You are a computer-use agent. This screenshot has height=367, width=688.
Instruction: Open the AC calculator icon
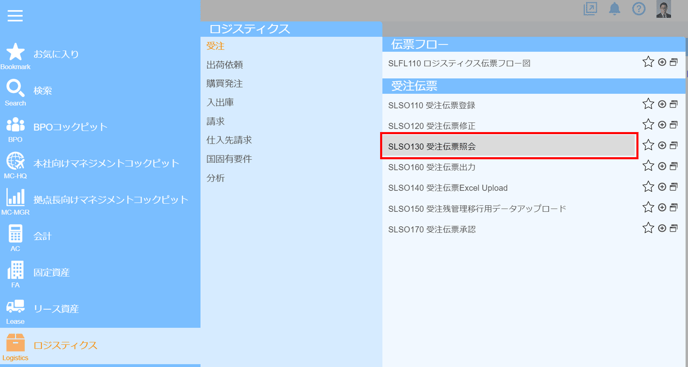(x=15, y=234)
